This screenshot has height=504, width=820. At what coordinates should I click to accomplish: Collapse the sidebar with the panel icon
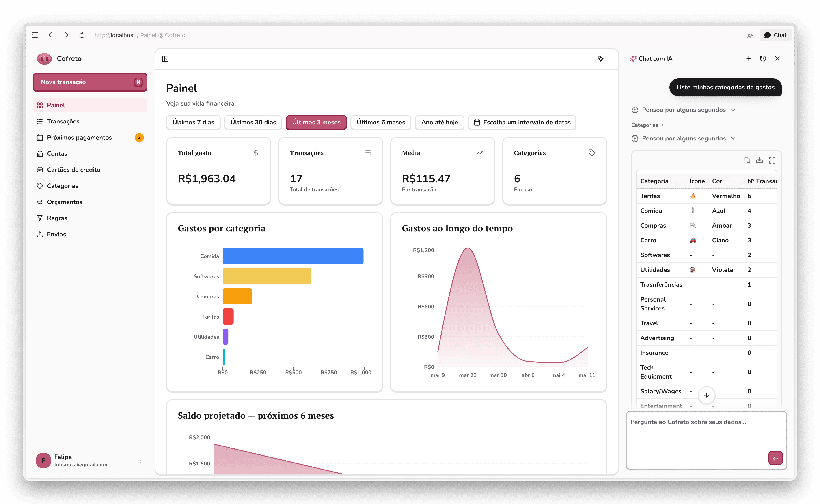(x=165, y=59)
